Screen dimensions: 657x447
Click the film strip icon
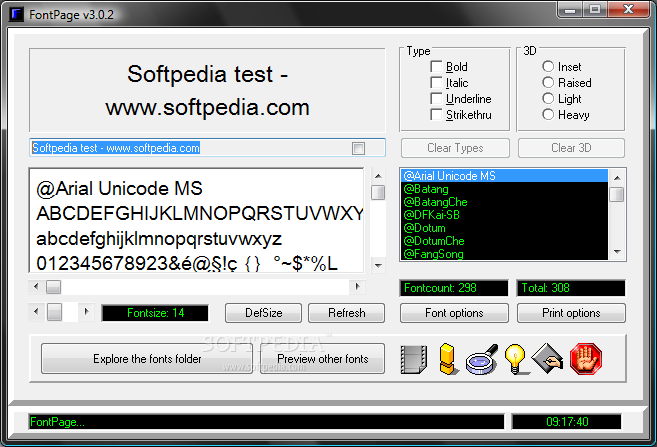pos(414,359)
